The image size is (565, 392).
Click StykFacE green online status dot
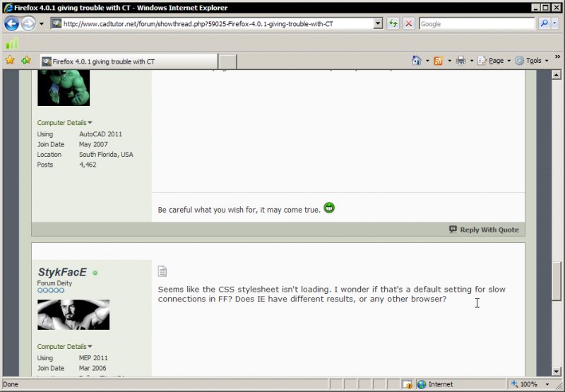tap(95, 273)
